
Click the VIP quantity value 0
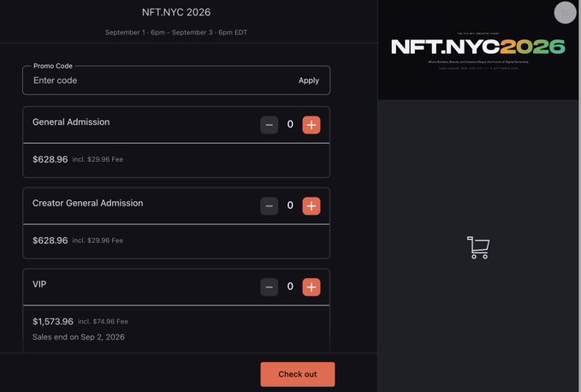[290, 287]
